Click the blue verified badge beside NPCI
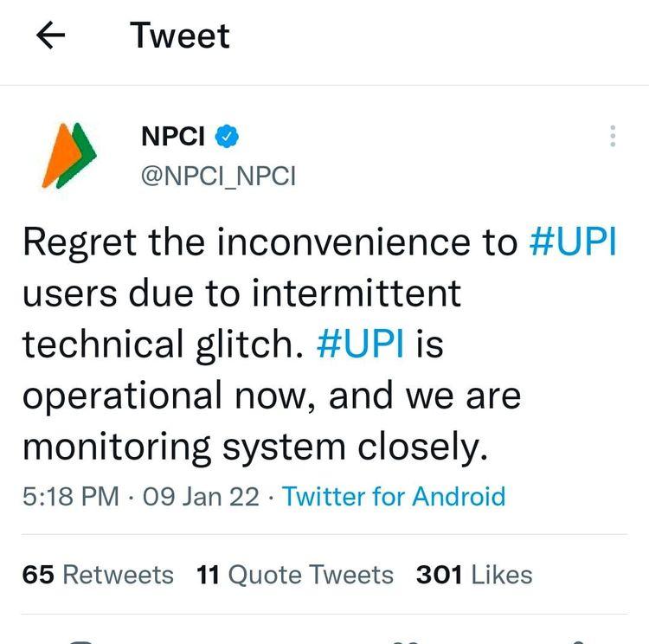The width and height of the screenshot is (649, 644). tap(227, 136)
